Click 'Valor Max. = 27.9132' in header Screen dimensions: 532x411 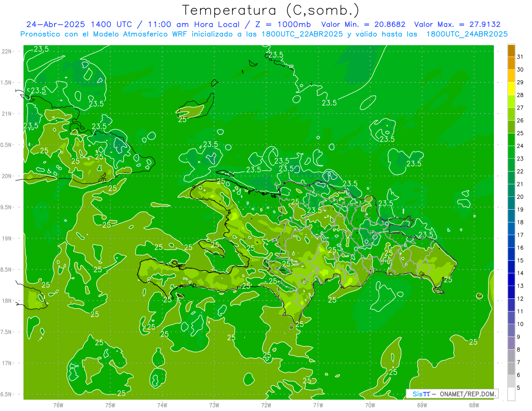(458, 24)
